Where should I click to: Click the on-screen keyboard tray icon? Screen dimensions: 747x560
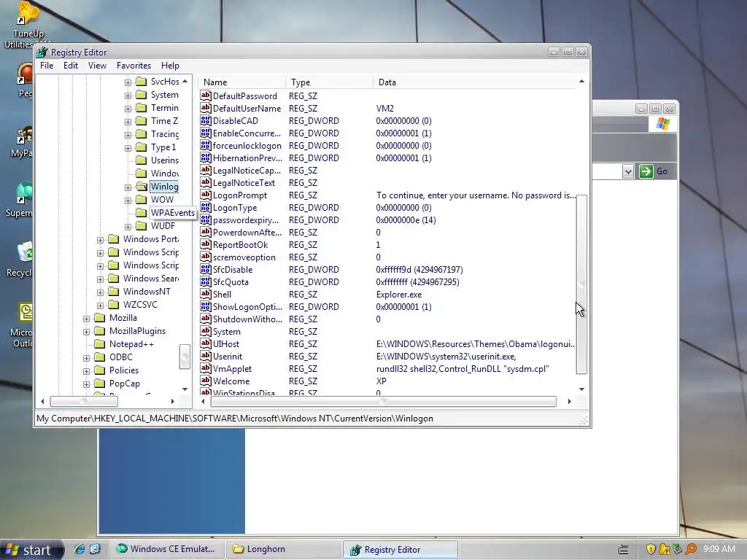coord(623,550)
